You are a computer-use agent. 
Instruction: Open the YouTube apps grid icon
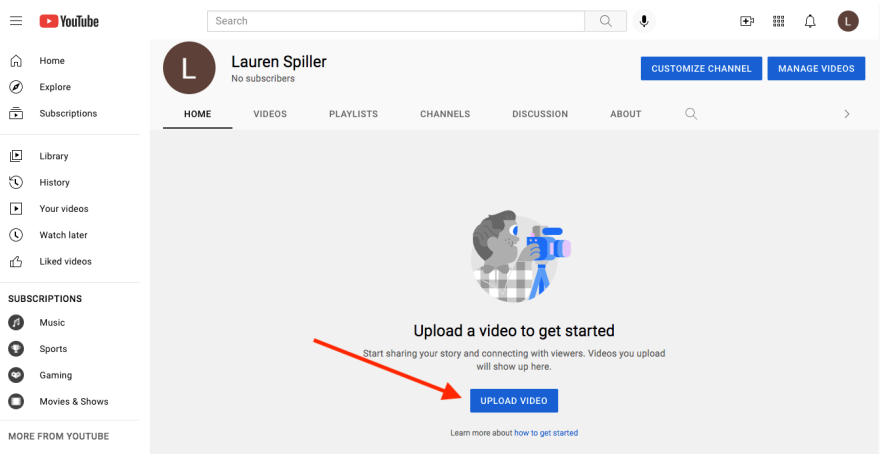[778, 21]
